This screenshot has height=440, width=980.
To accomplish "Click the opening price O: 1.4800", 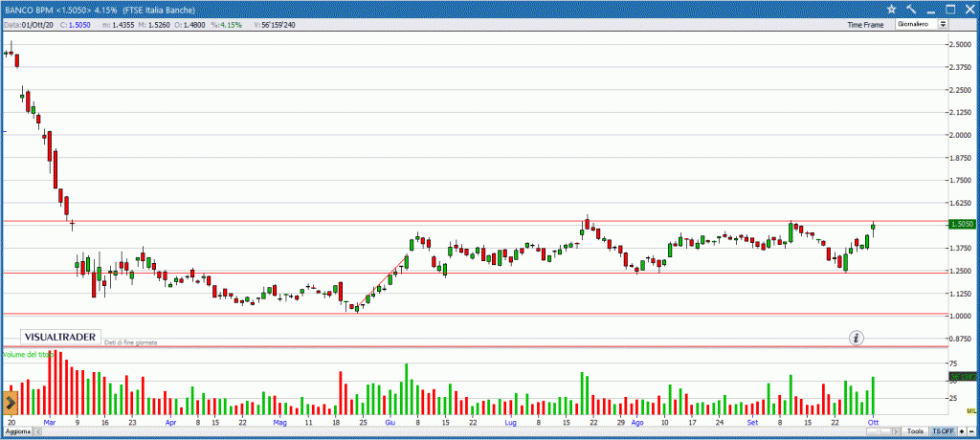I will [x=191, y=25].
